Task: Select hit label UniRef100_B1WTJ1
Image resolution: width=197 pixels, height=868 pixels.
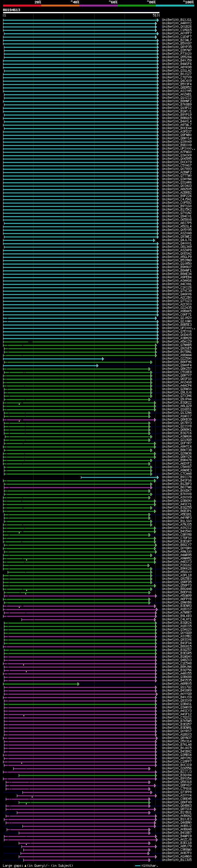Action: click(177, 111)
